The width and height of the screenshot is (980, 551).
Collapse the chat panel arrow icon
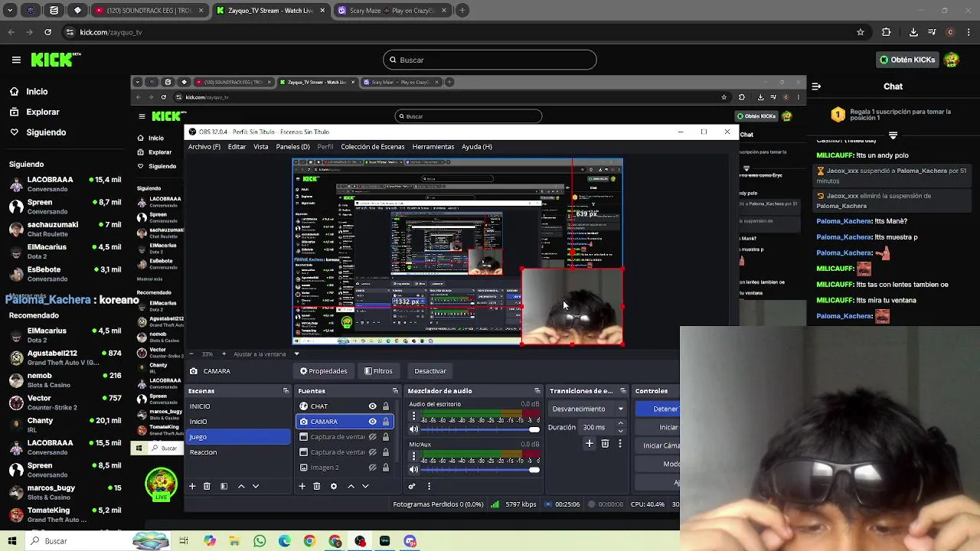[816, 86]
